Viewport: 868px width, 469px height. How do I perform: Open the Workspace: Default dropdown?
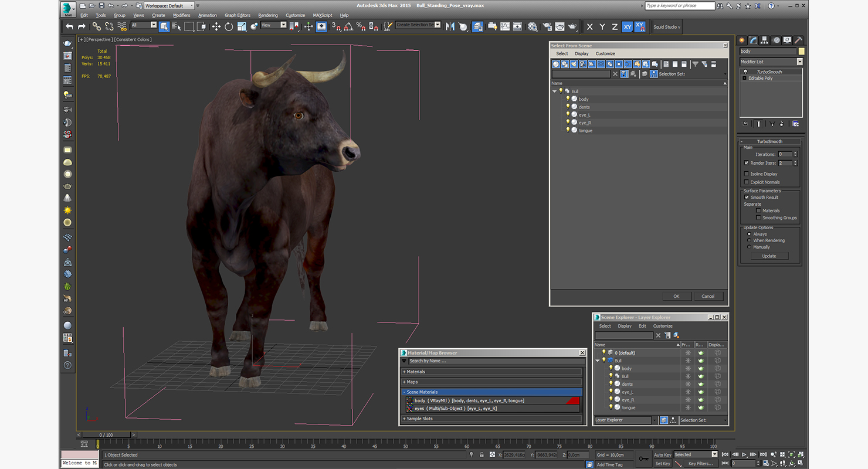click(x=169, y=6)
